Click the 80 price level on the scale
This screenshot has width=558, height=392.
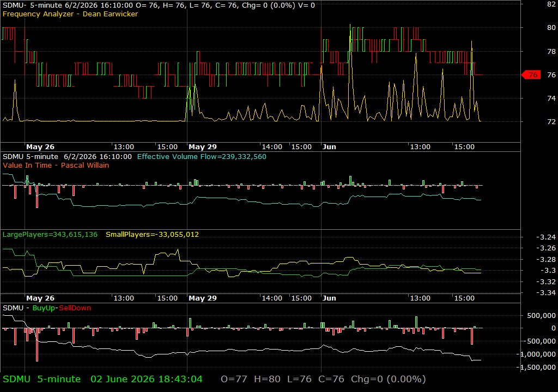551,27
